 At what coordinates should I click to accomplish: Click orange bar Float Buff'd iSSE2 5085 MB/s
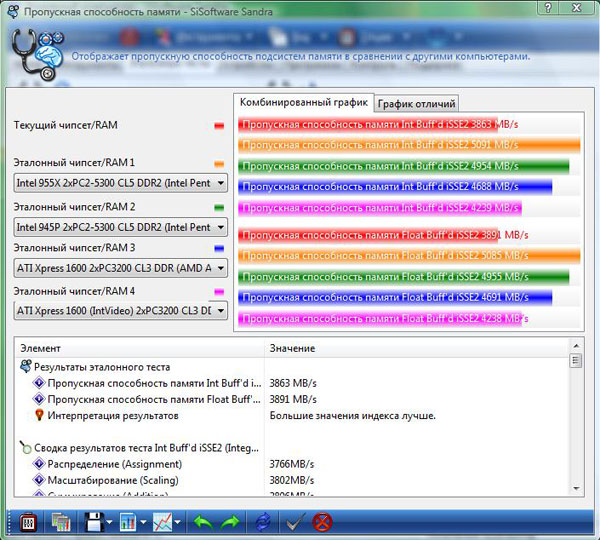click(x=409, y=256)
